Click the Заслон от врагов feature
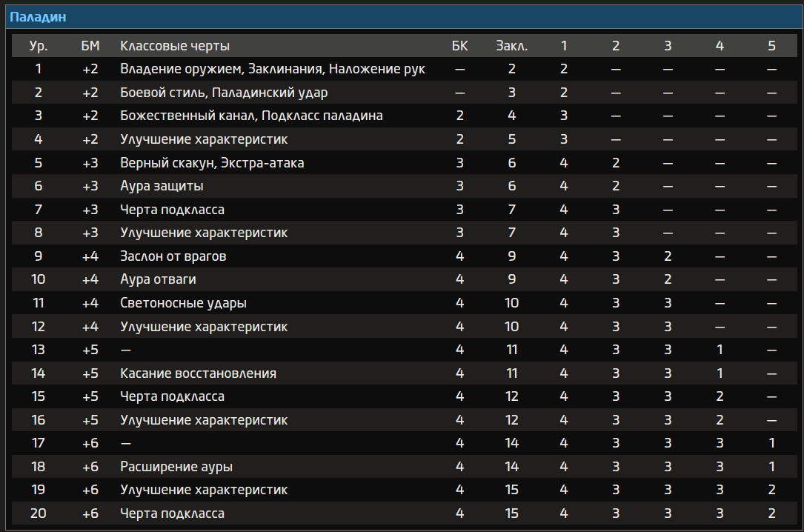Image resolution: width=804 pixels, height=532 pixels. (173, 256)
